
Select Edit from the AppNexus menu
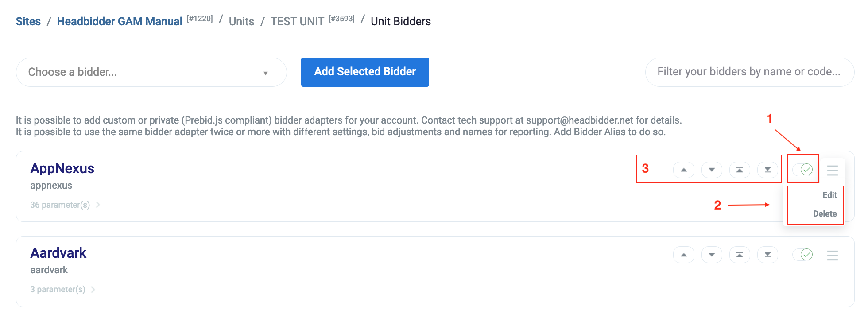829,195
